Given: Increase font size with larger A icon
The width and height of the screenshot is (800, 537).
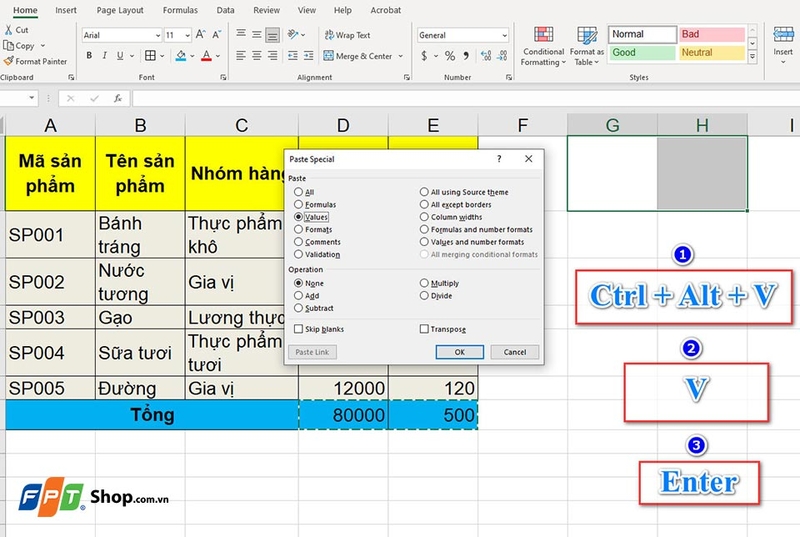Looking at the screenshot, I should click(x=201, y=35).
